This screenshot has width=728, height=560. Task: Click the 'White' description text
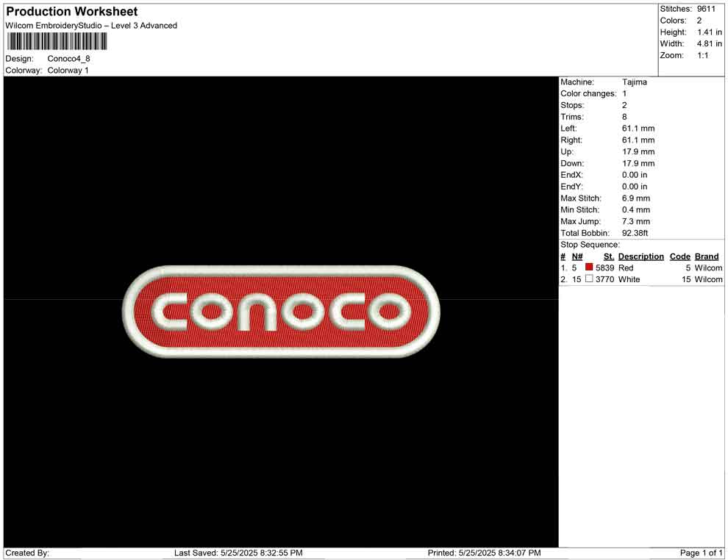[629, 279]
